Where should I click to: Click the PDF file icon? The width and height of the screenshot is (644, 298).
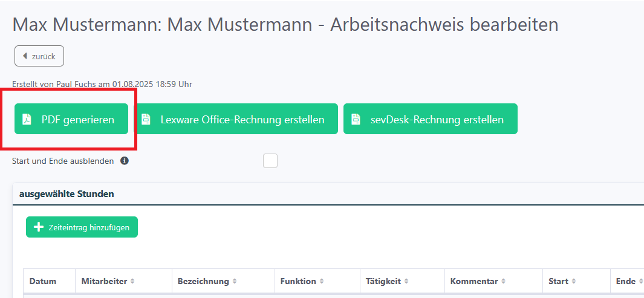(x=27, y=120)
